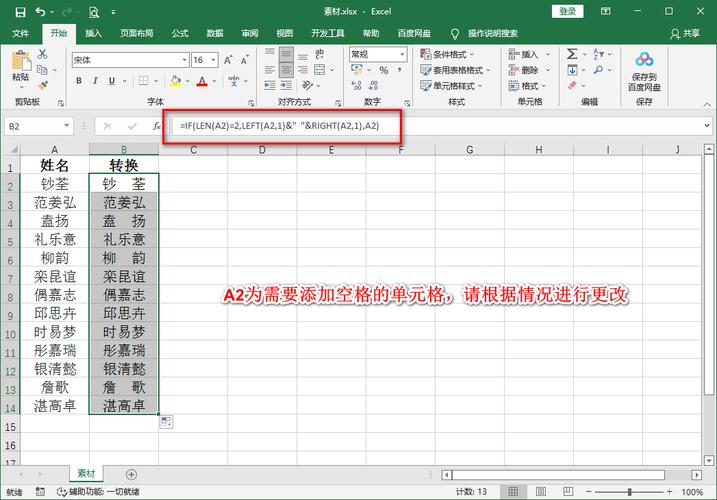
Task: Increase font size with the larger A
Action: pyautogui.click(x=228, y=60)
